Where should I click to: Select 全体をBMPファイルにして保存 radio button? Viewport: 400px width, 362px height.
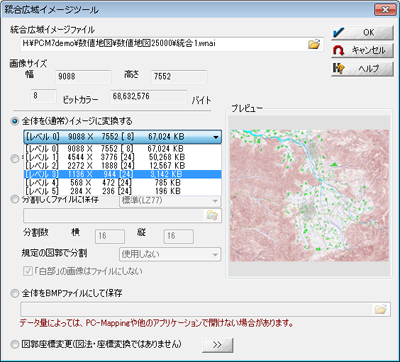(x=15, y=294)
